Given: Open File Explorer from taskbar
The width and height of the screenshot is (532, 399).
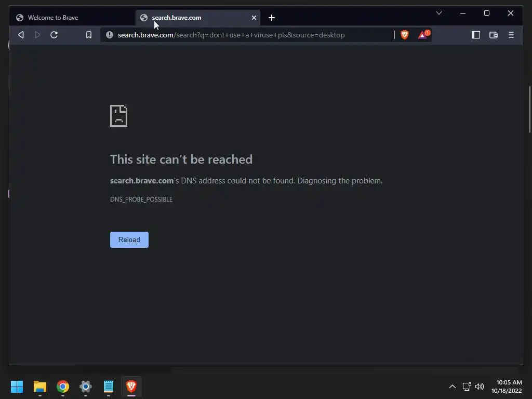Looking at the screenshot, I should tap(39, 386).
